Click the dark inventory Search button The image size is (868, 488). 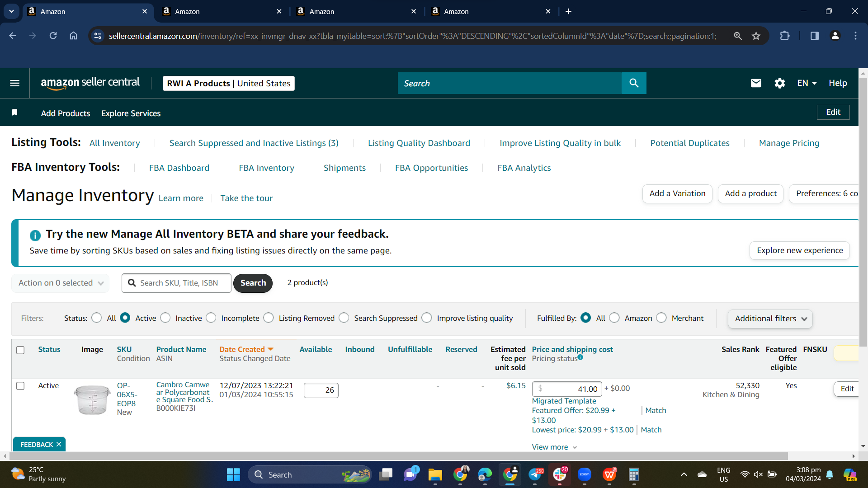point(253,283)
